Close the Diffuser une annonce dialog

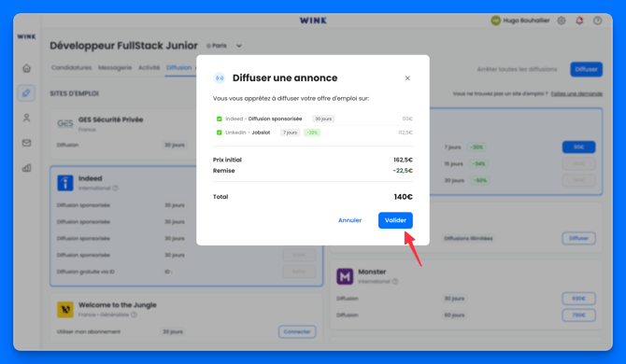click(x=407, y=78)
